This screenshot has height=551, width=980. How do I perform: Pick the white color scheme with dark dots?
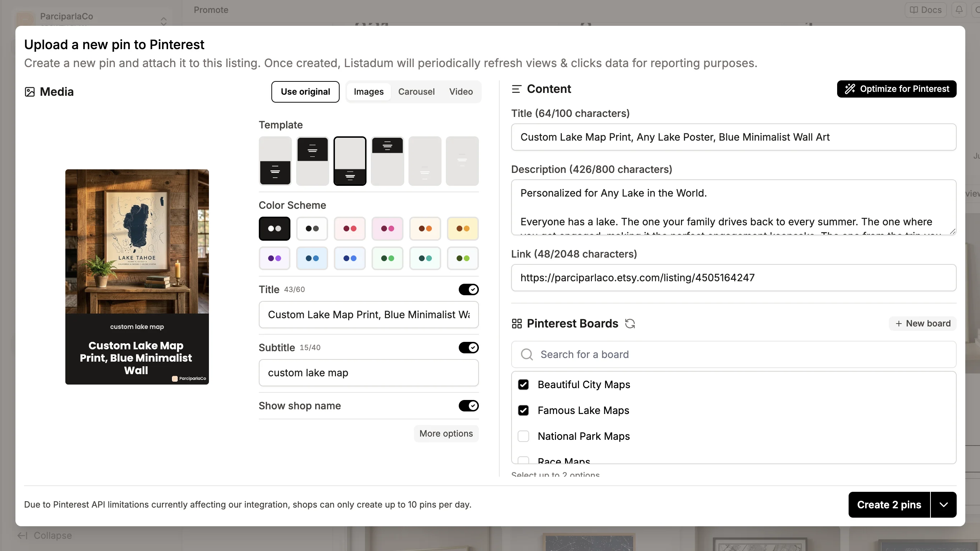click(312, 229)
